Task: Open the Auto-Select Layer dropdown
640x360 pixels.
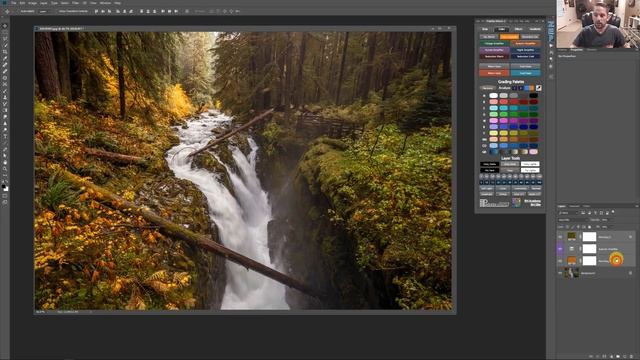Action: click(47, 11)
